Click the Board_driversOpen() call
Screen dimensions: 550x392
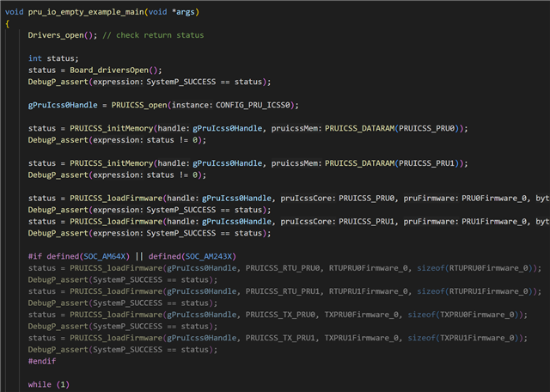[115, 70]
